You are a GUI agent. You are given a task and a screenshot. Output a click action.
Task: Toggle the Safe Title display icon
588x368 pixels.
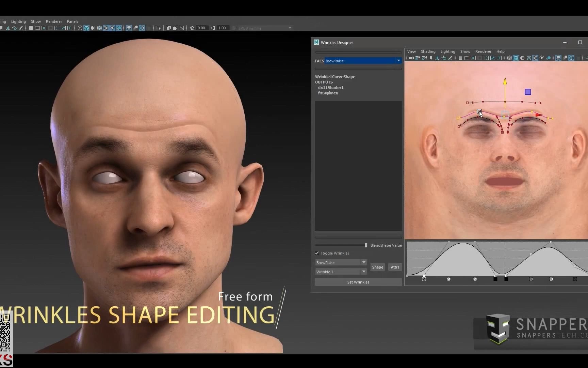[x=70, y=28]
